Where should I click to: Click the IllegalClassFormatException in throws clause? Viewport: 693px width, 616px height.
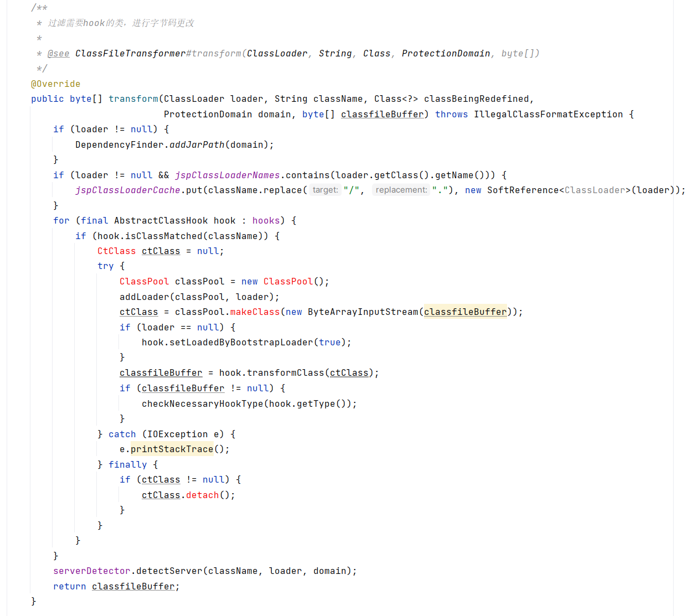549,114
